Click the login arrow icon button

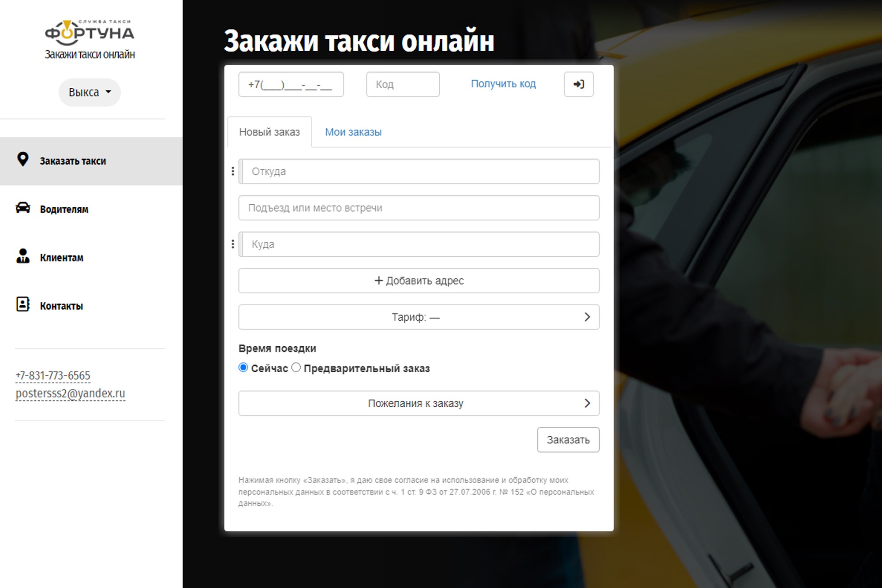[579, 84]
